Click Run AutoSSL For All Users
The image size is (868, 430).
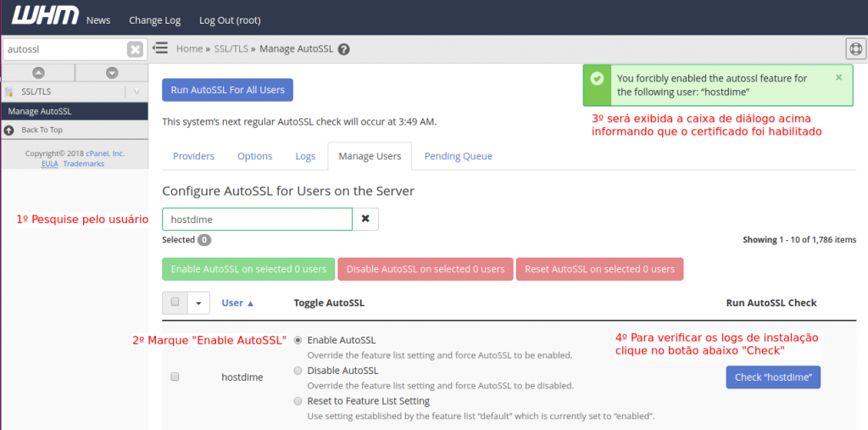pyautogui.click(x=227, y=90)
